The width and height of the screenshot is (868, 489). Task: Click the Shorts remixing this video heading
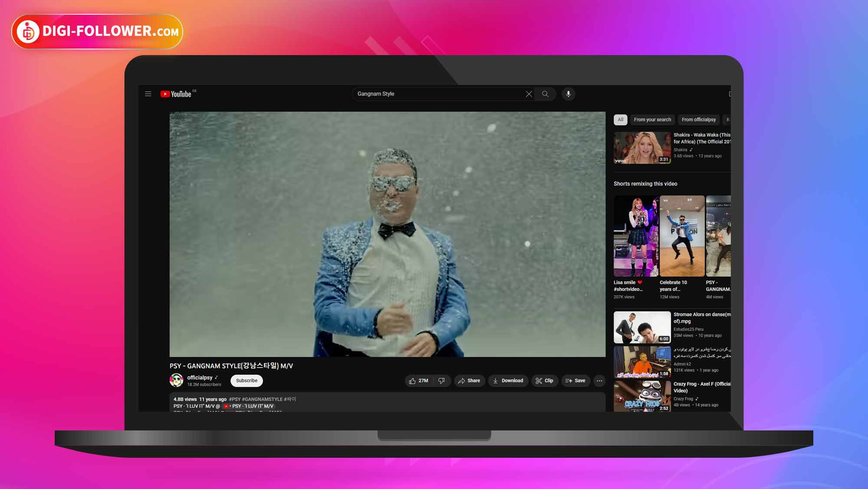[x=645, y=184]
